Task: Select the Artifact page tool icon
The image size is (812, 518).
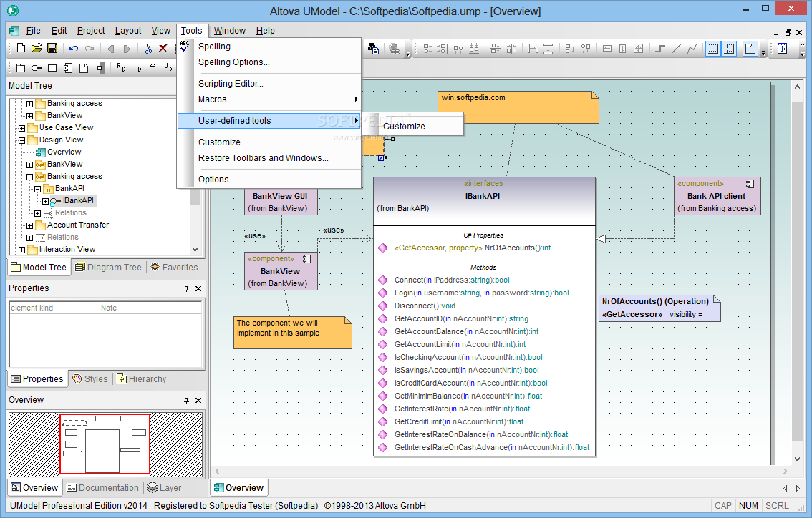Action: point(83,68)
